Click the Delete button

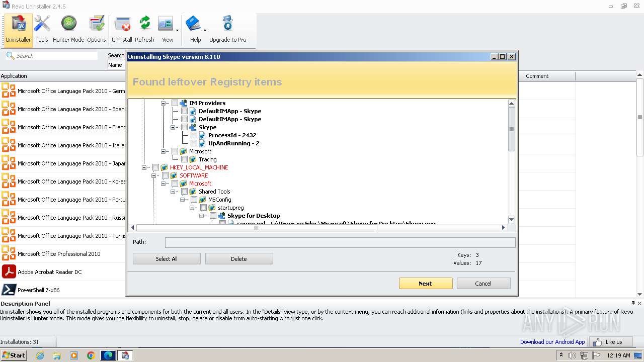click(239, 259)
